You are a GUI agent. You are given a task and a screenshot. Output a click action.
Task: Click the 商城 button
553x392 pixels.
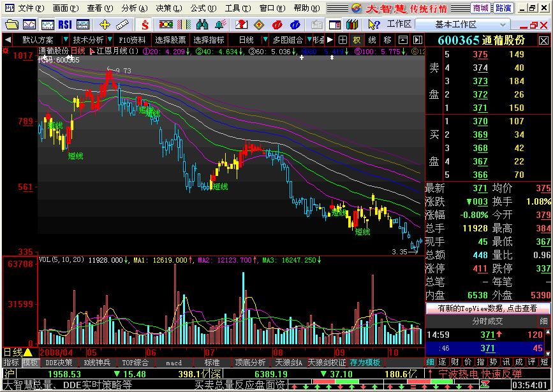(x=480, y=8)
